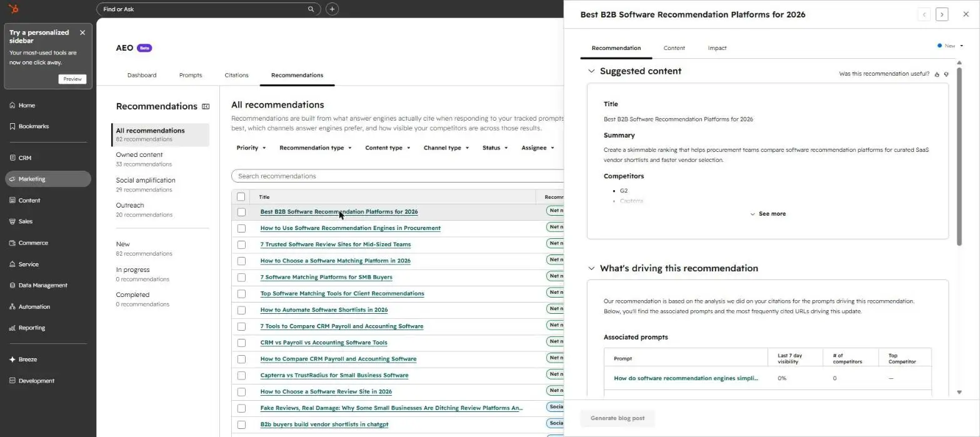Collapse the Recommendations side panel icon
Viewport: 980px width, 437px height.
click(x=206, y=106)
